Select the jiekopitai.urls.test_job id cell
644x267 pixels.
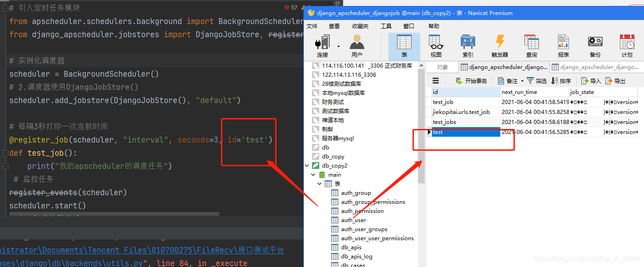coord(466,112)
